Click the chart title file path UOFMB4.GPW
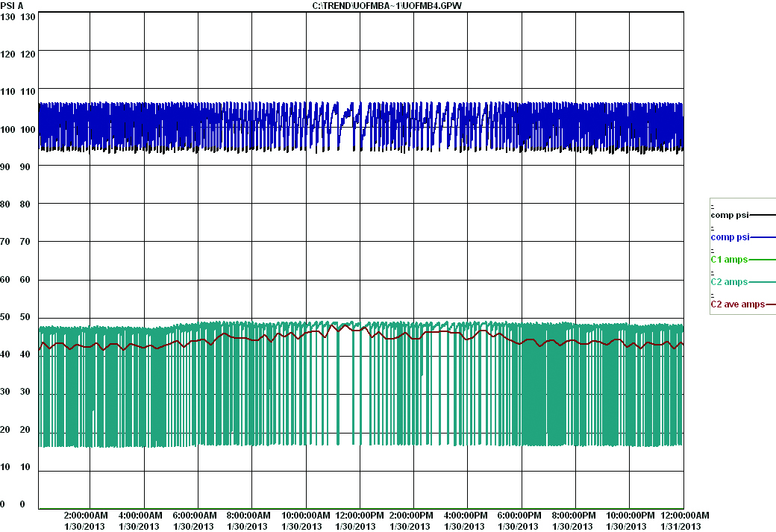Viewport: 776px width, 532px height. (387, 5)
